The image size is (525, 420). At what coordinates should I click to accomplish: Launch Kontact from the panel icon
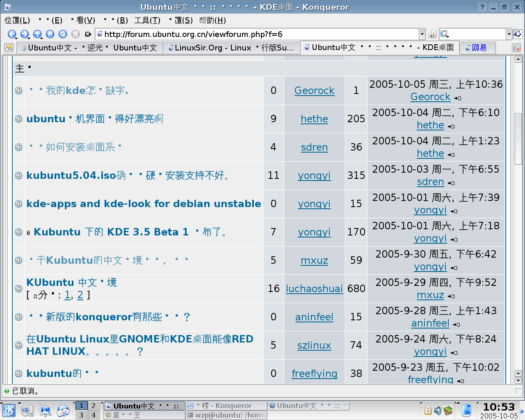(63, 411)
